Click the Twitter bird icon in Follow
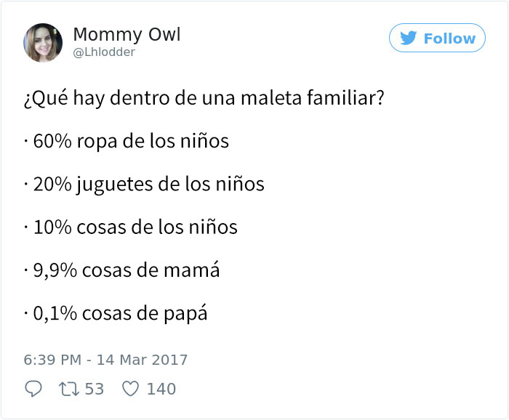The width and height of the screenshot is (509, 420). click(408, 38)
